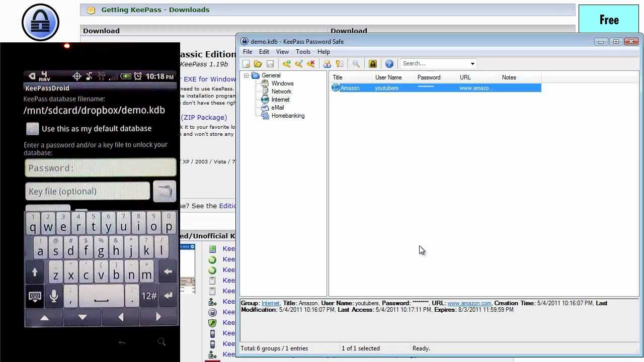This screenshot has height=362, width=644.
Task: Copy password via key-and-note toolbar icon
Action: click(x=340, y=64)
